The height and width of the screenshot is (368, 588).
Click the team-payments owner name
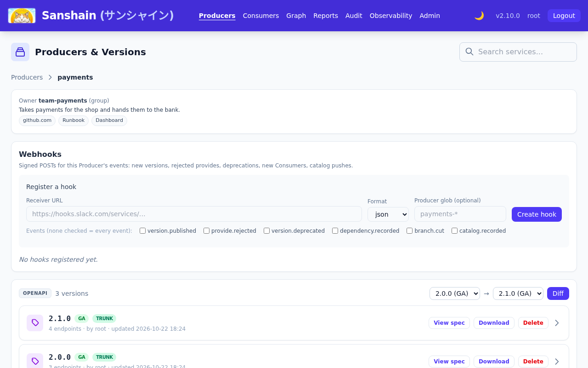click(x=62, y=100)
